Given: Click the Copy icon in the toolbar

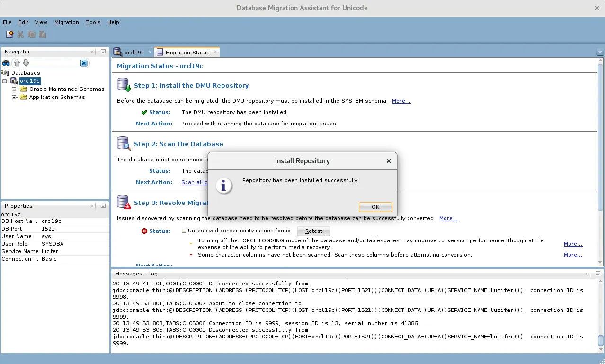Looking at the screenshot, I should tap(31, 34).
